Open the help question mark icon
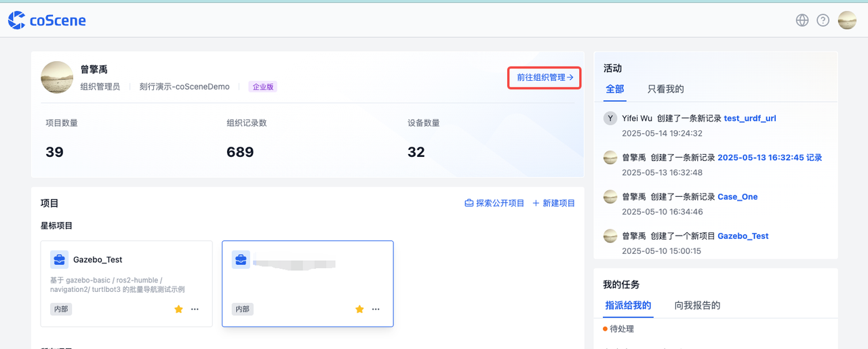This screenshot has width=868, height=349. (x=823, y=20)
